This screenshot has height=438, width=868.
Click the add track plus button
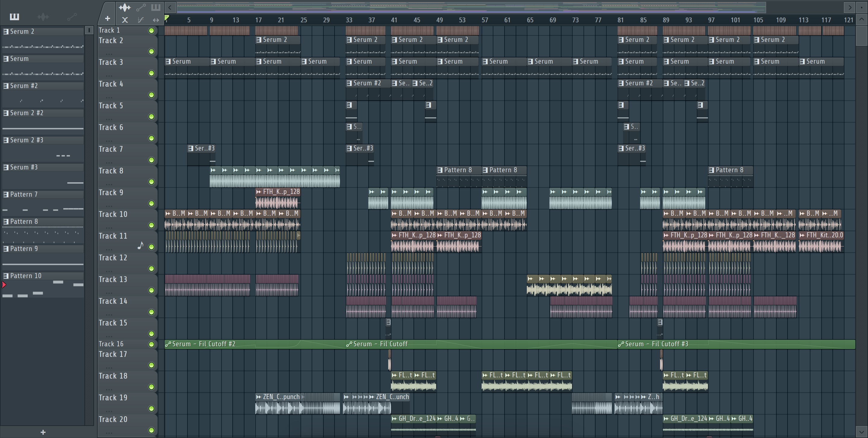(x=108, y=18)
